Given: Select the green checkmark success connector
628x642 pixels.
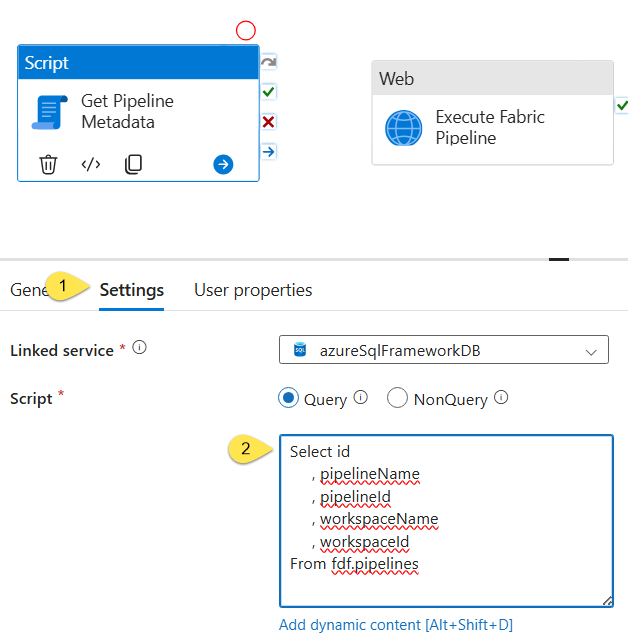Looking at the screenshot, I should pos(269,92).
